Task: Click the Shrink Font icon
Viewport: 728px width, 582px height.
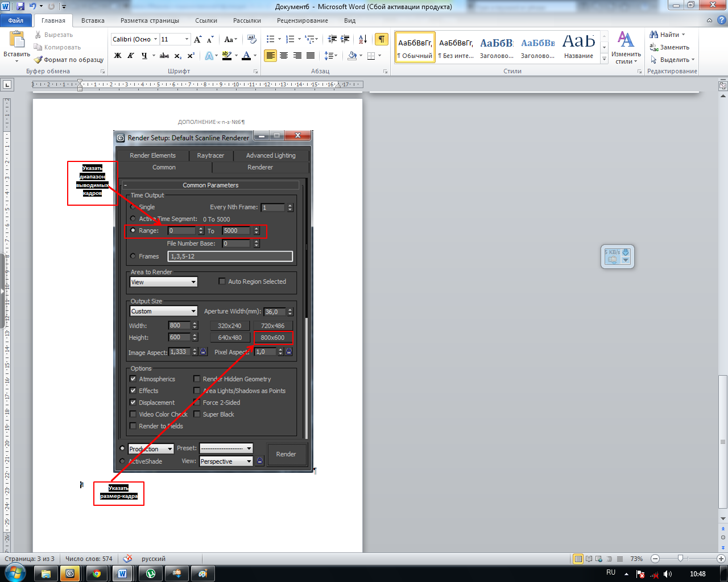Action: pyautogui.click(x=210, y=39)
